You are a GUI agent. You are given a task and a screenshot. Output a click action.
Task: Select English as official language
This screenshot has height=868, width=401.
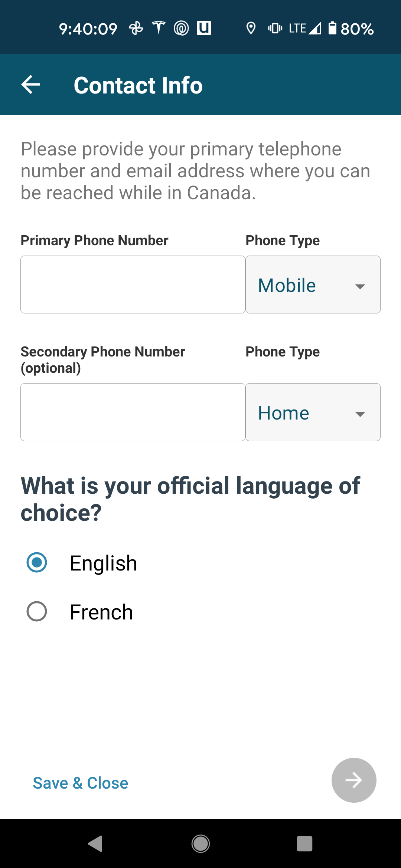coord(37,562)
